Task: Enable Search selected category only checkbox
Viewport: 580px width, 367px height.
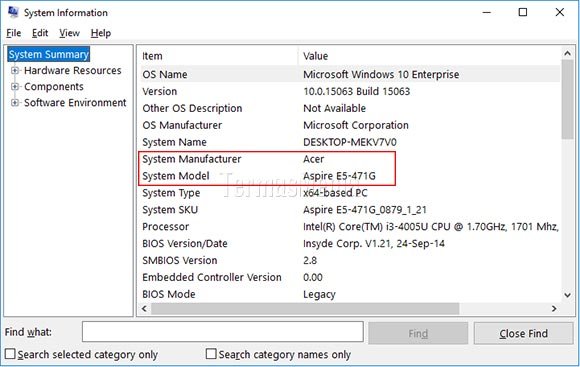Action: [10, 354]
